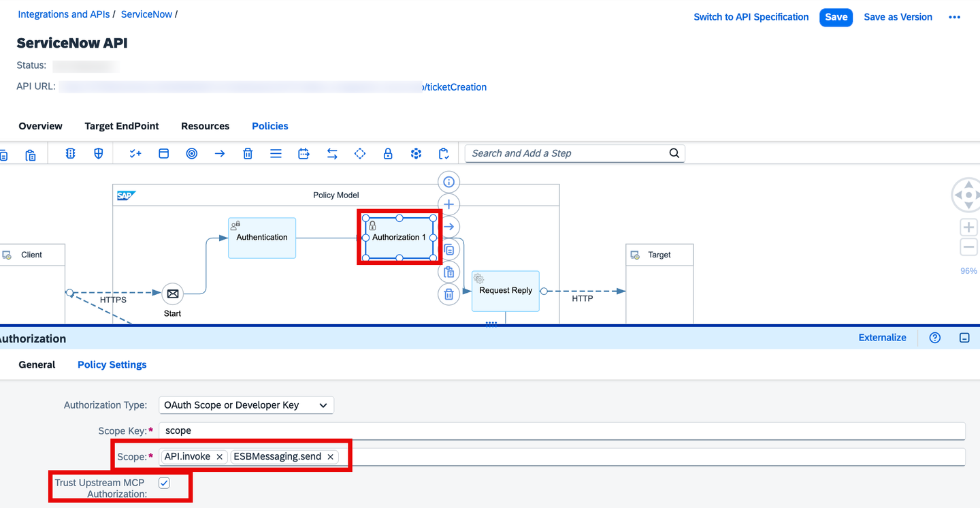
Task: Click the delete icon below Authorization step
Action: (x=448, y=295)
